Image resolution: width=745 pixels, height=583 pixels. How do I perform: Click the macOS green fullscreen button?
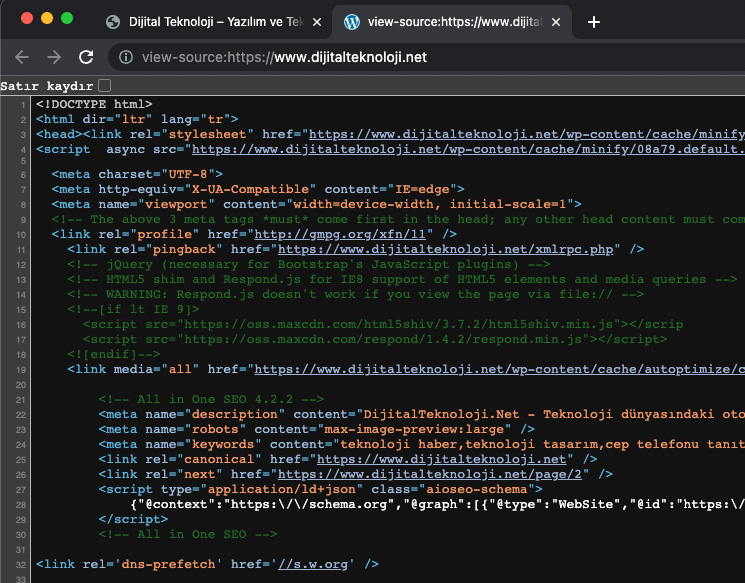pos(67,18)
